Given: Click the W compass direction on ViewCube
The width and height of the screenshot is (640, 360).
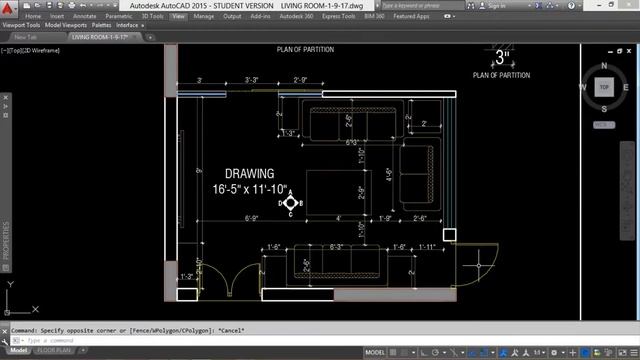Looking at the screenshot, I should pyautogui.click(x=582, y=87).
